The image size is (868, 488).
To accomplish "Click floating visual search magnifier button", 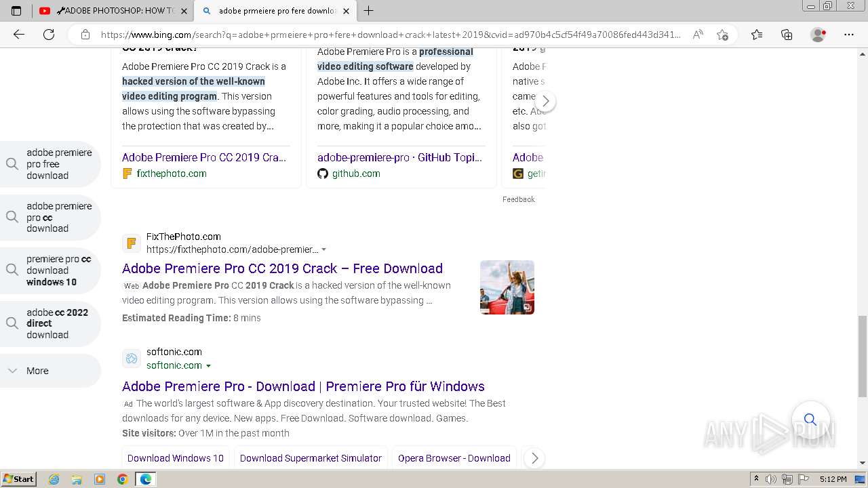I will click(810, 420).
